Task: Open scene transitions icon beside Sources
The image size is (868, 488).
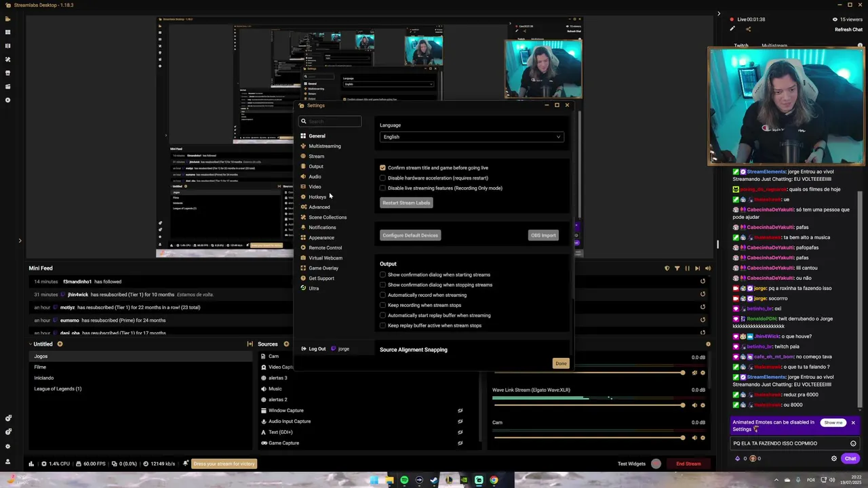Action: (x=250, y=344)
